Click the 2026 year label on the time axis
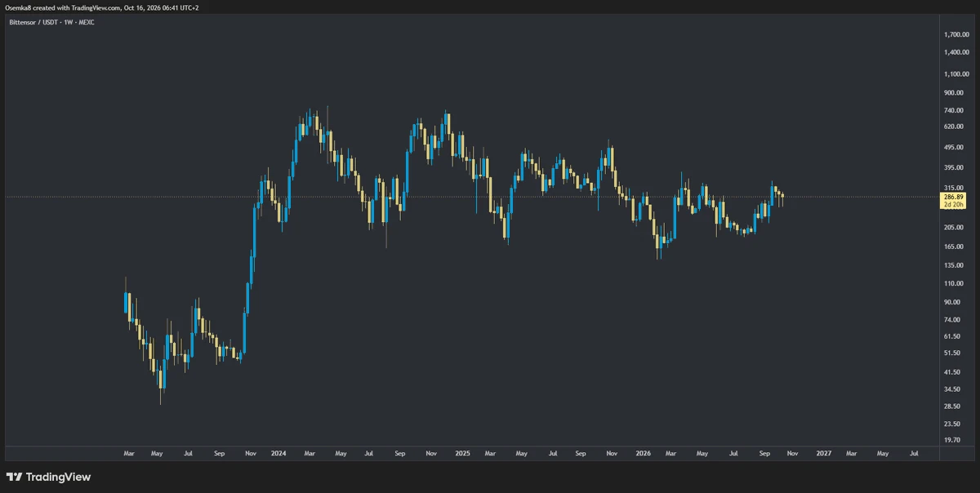Screen dimensions: 980x493 (644, 452)
